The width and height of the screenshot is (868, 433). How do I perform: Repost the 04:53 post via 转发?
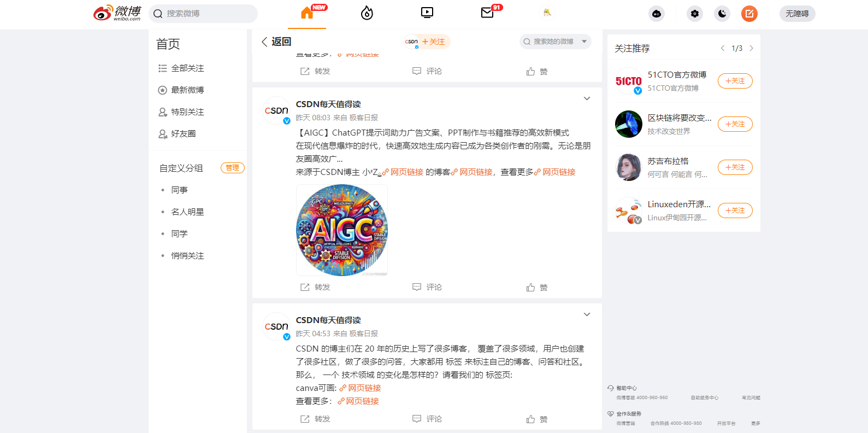pos(315,419)
